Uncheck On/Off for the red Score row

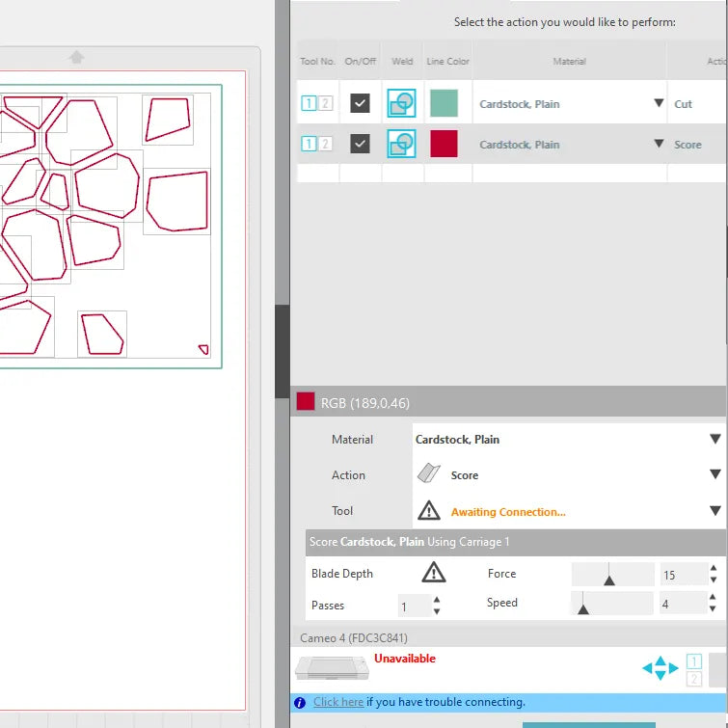tap(360, 144)
